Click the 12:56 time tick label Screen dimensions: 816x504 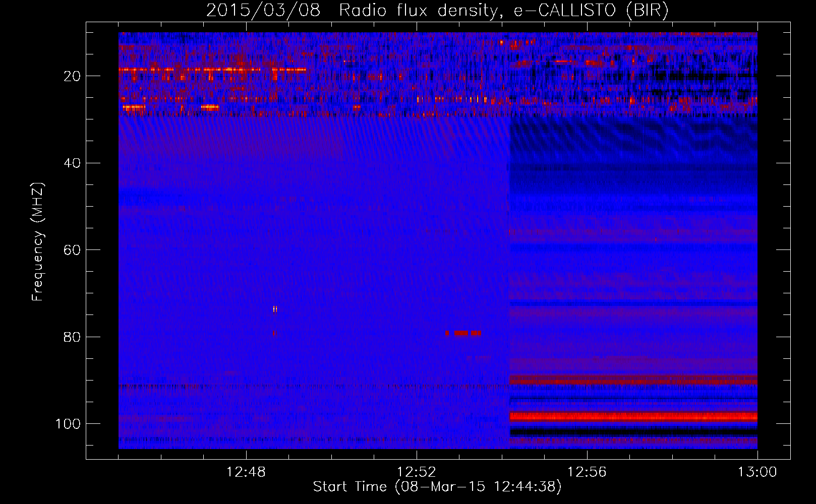[x=587, y=472]
